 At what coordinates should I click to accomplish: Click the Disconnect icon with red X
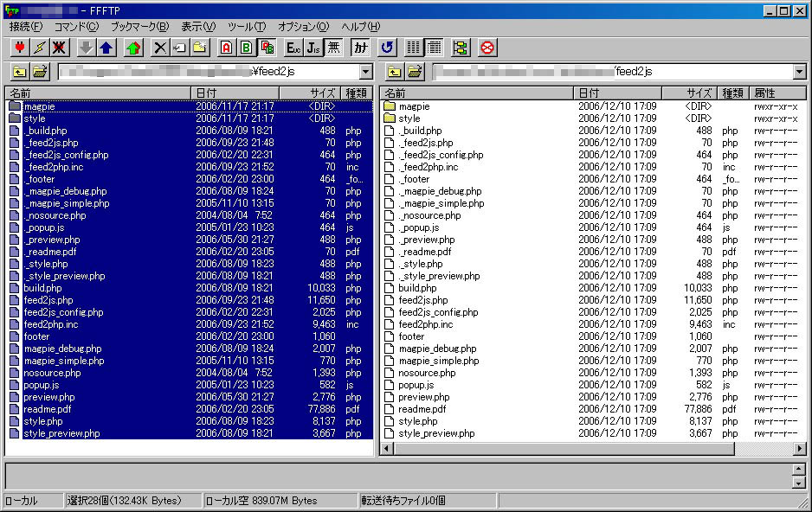[59, 48]
